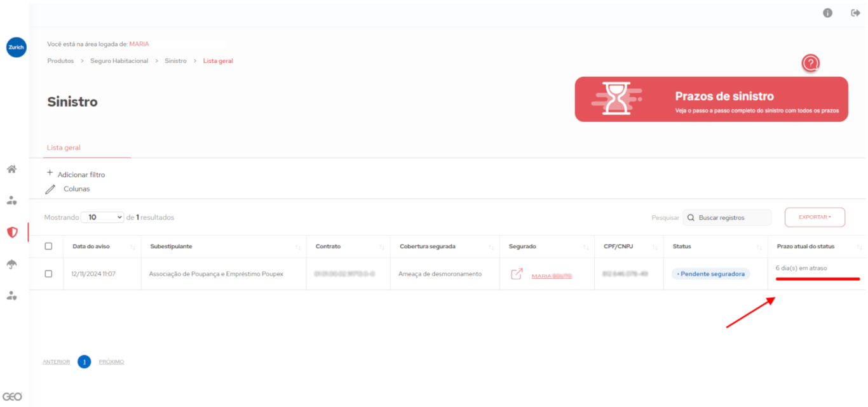Screen dimensions: 868x407
Task: Open the MARIA segurado name link in the table
Action: (x=552, y=276)
